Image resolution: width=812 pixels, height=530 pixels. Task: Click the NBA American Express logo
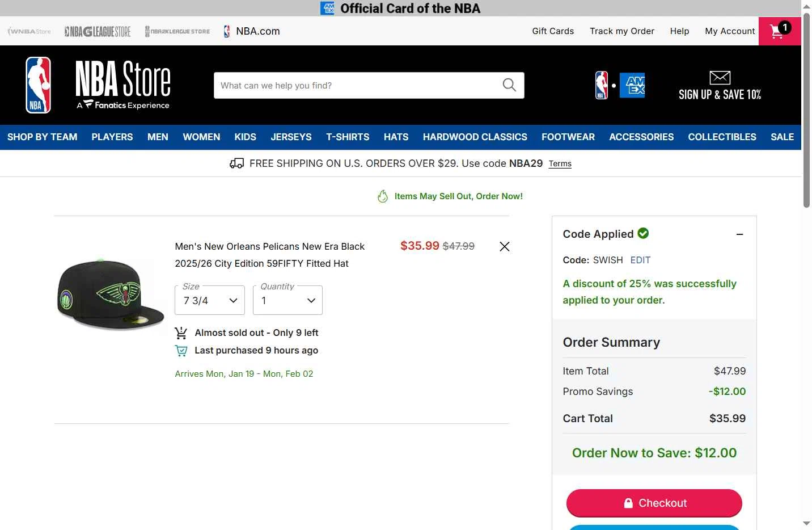point(620,85)
